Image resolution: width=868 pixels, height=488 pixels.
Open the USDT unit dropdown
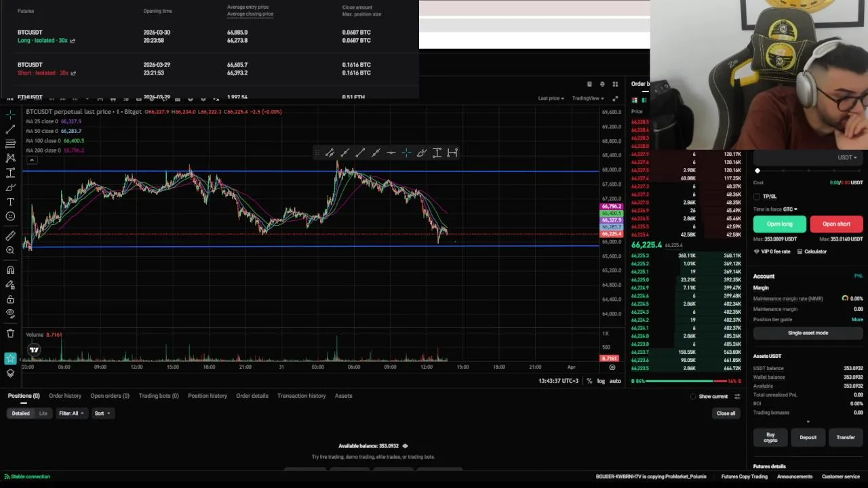[x=847, y=157]
